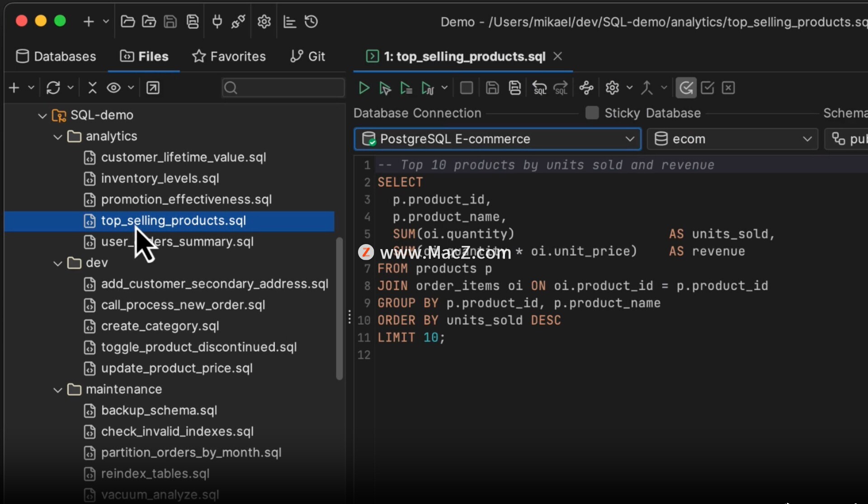
Task: Click save icon in editor toolbar
Action: point(492,88)
